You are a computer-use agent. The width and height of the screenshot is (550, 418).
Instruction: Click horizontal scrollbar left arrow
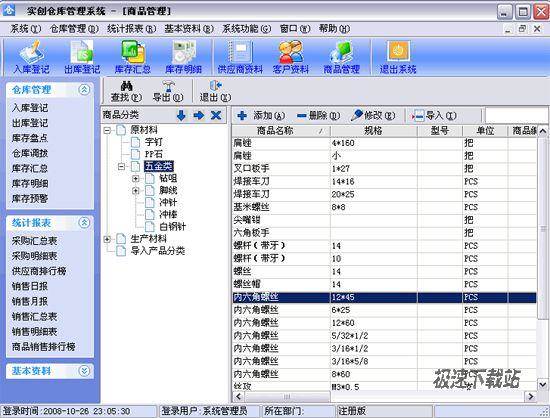(239, 397)
